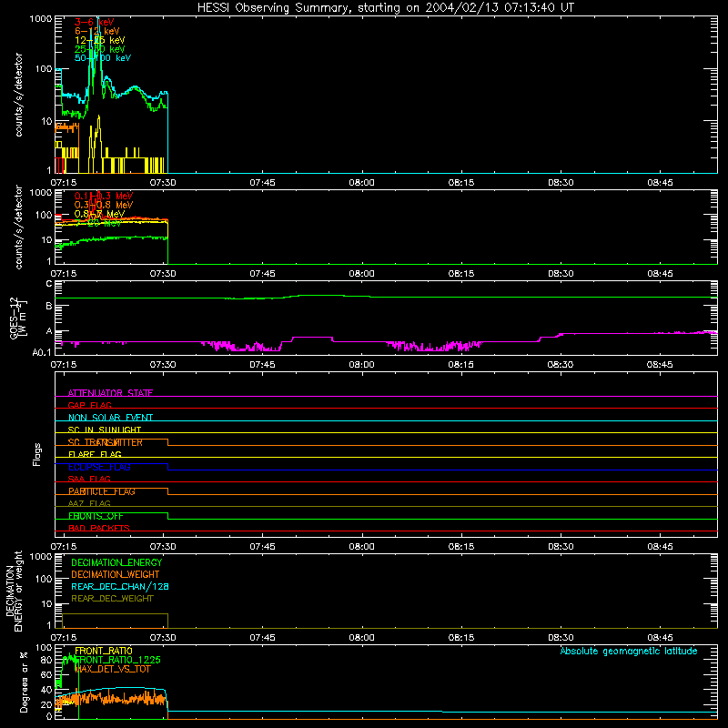Click the GOES-12 [W m-2] axis label
This screenshot has height=728, width=728.
pyautogui.click(x=18, y=318)
